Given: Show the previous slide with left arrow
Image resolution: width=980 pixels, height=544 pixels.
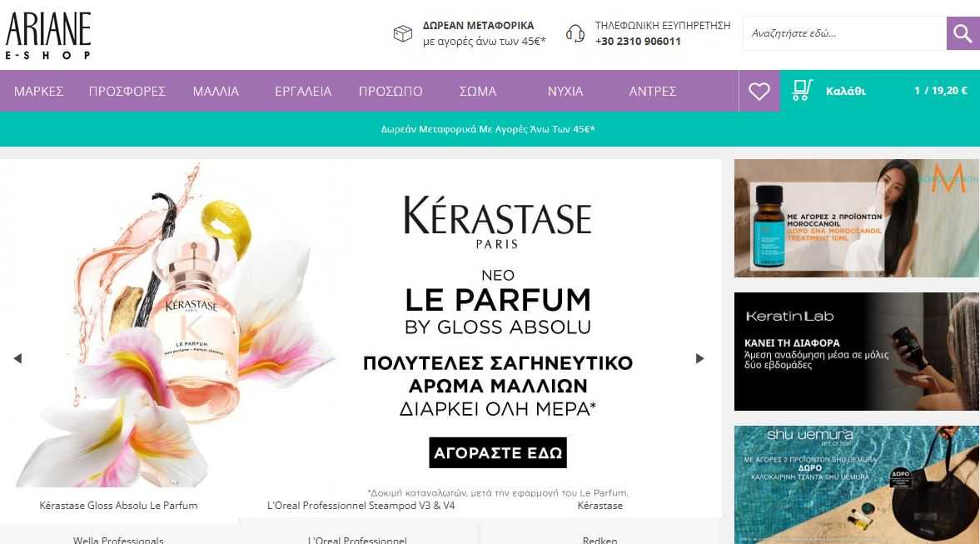Looking at the screenshot, I should (17, 358).
